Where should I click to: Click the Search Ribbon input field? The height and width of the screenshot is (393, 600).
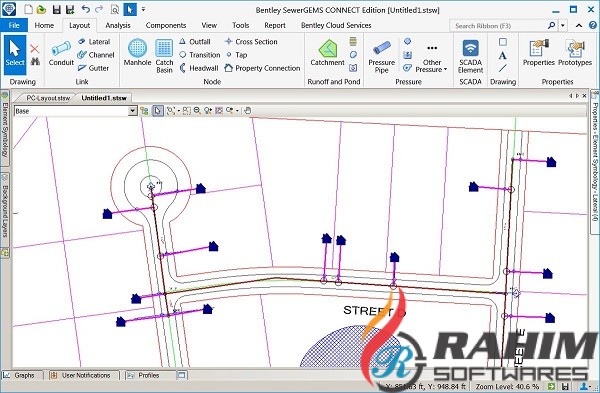point(499,26)
